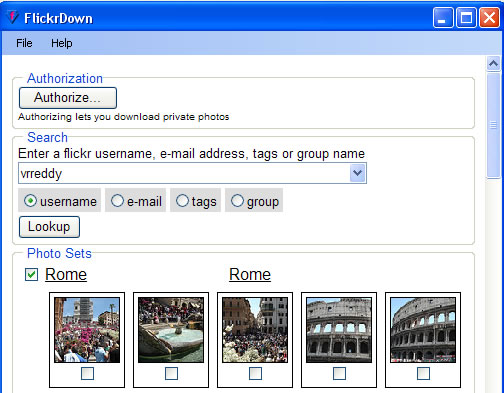504x393 pixels.
Task: Open the Help menu
Action: [x=62, y=43]
